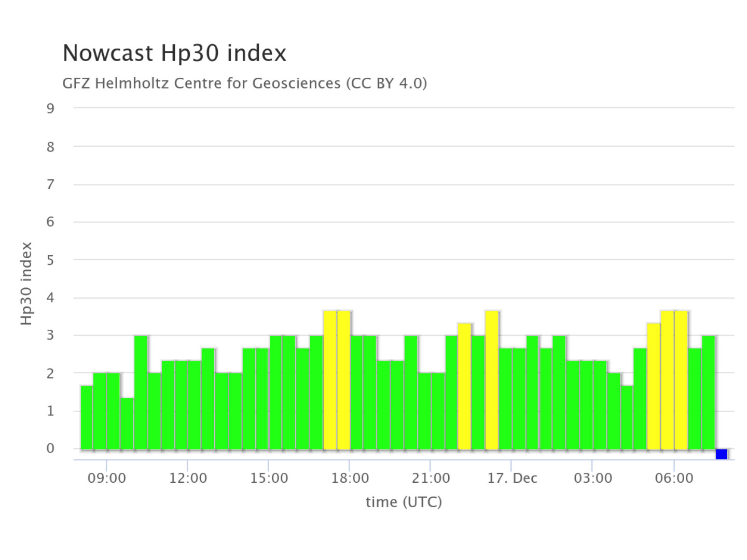Screen dimensions: 747x560
Task: Click the '9' label on the y-axis
Action: [x=50, y=108]
